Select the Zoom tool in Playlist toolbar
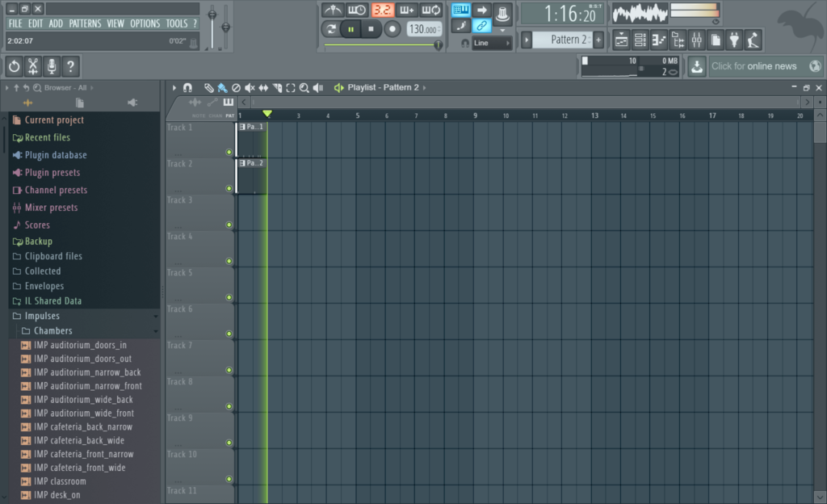827x504 pixels. [x=304, y=88]
